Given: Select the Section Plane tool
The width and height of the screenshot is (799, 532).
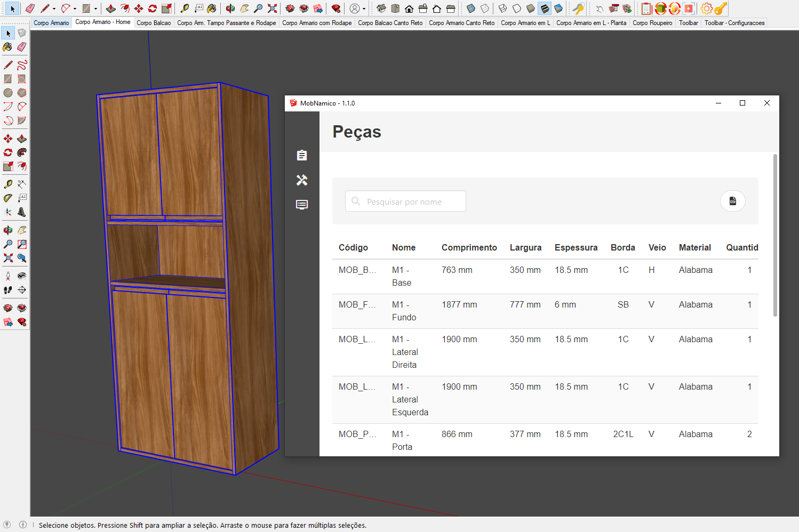Looking at the screenshot, I should (22, 290).
